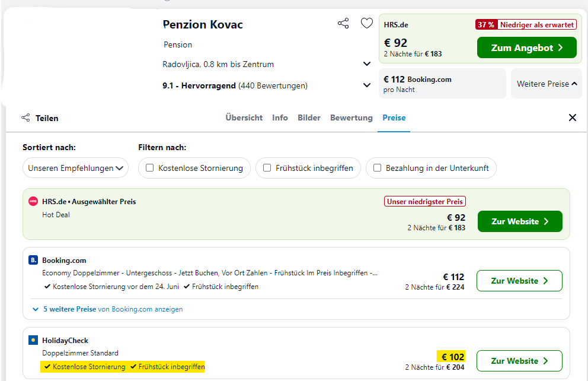Viewport: 588px width, 381px height.
Task: Click the HolidayCheck logo icon
Action: coord(33,340)
